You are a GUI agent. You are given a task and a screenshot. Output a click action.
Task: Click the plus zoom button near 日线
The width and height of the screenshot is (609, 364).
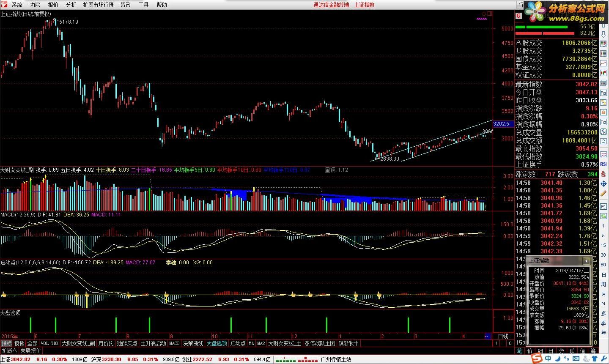coord(496,343)
